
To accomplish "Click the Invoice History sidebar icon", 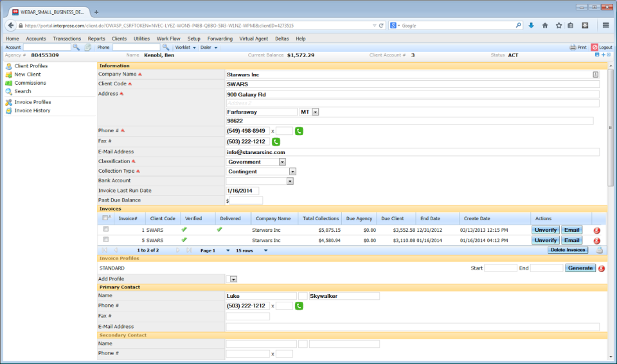I will (9, 110).
